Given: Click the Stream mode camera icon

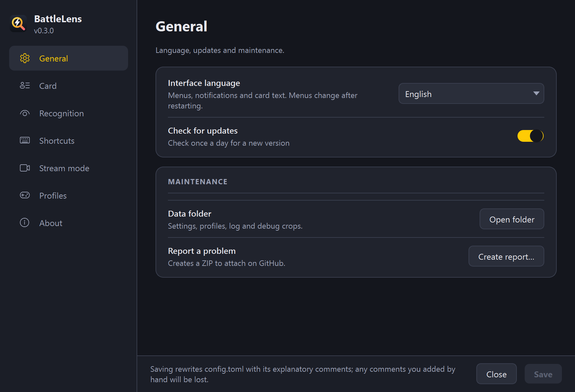Looking at the screenshot, I should click(x=25, y=168).
